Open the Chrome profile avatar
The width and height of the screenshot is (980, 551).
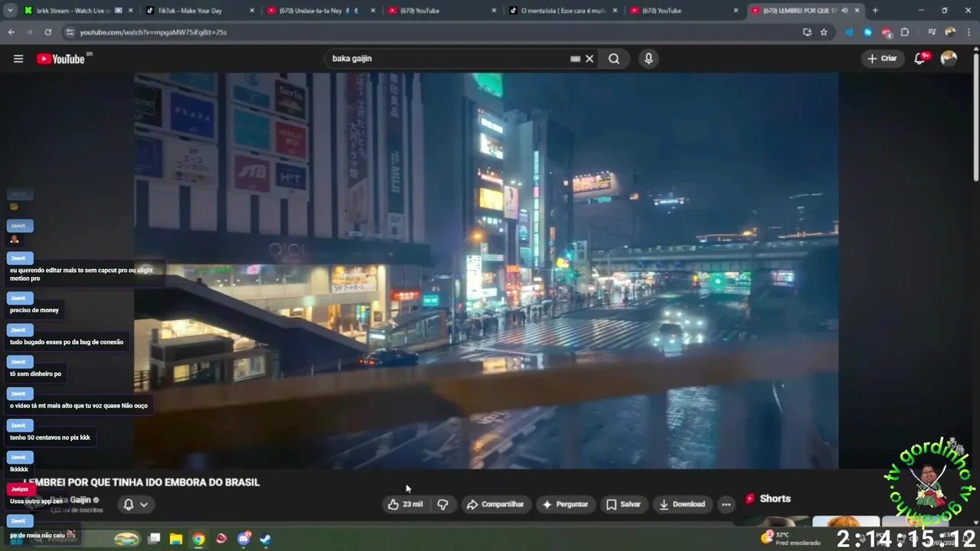tap(950, 32)
